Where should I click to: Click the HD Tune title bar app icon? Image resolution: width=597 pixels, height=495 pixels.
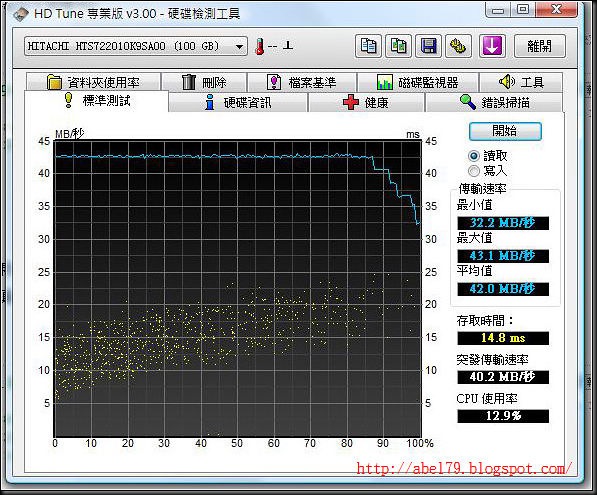(21, 14)
